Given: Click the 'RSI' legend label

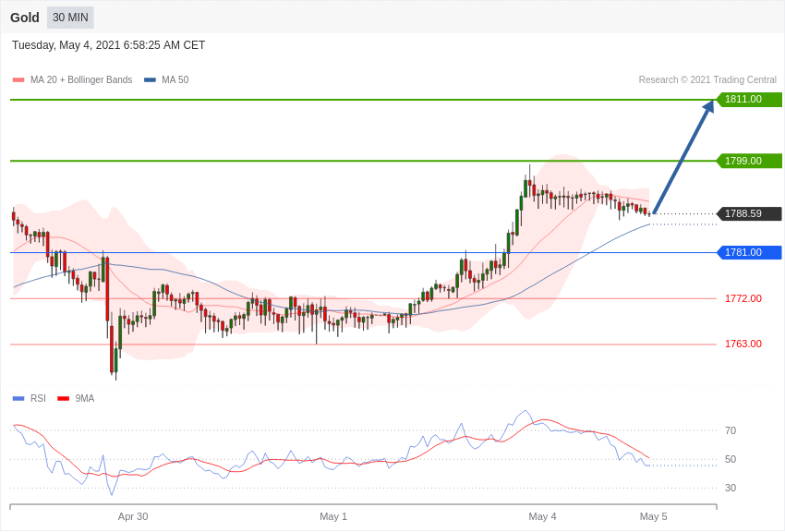Looking at the screenshot, I should pyautogui.click(x=38, y=398).
